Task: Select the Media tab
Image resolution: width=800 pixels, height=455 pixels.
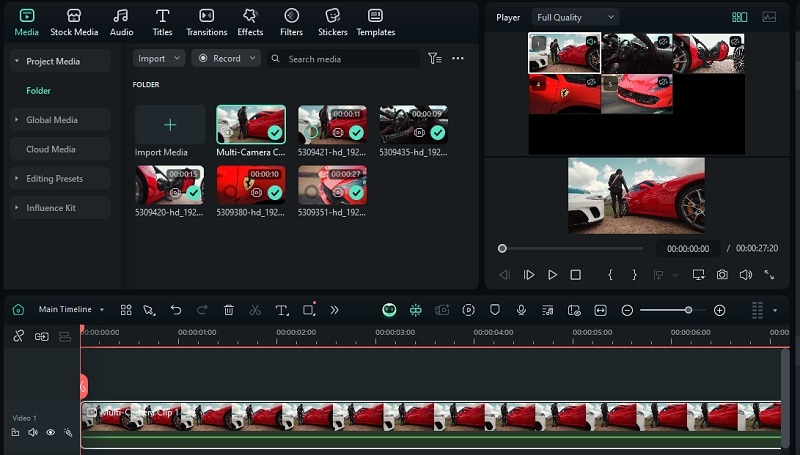Action: click(x=27, y=23)
